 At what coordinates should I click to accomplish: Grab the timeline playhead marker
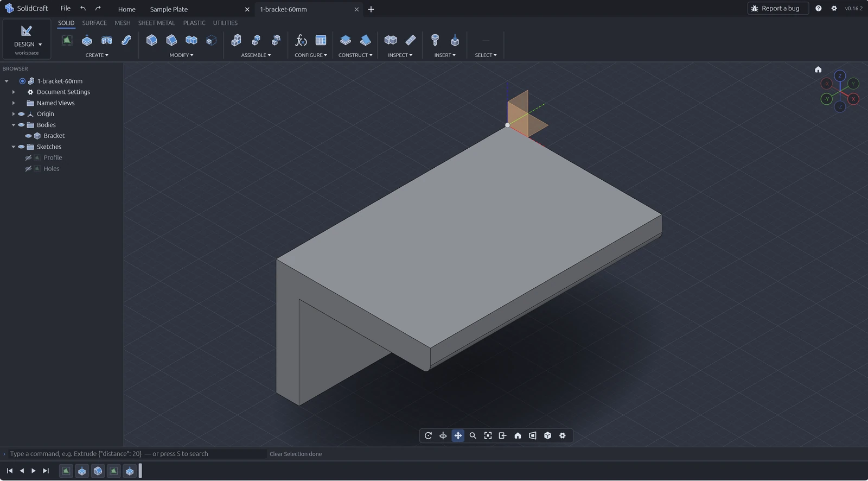[141, 471]
